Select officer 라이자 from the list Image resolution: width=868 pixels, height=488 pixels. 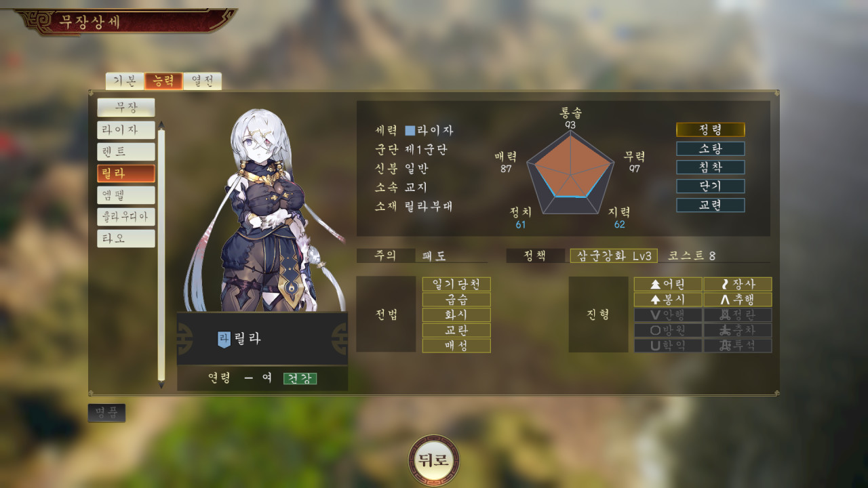click(x=126, y=129)
